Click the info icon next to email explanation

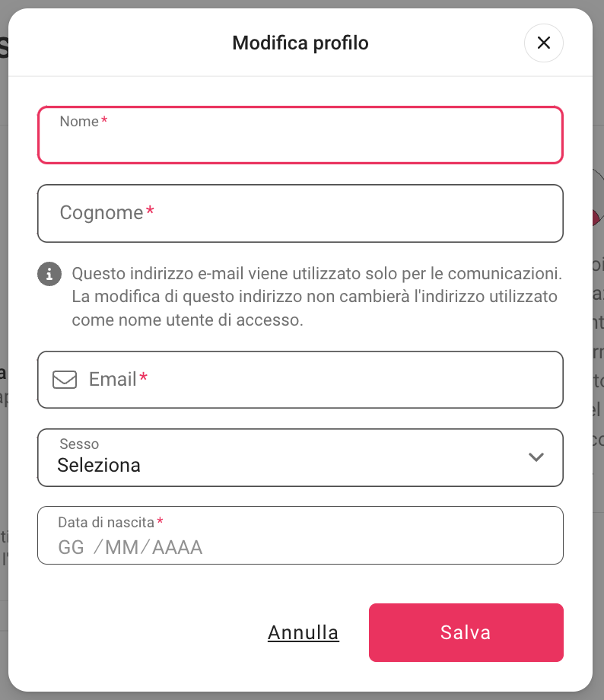(x=49, y=274)
